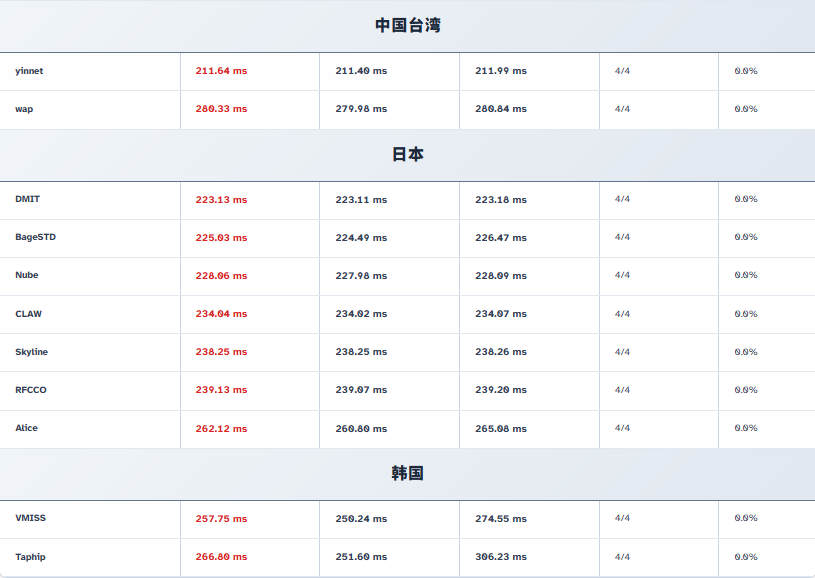Select the 306.23 ms value in Taphip row

pos(501,557)
